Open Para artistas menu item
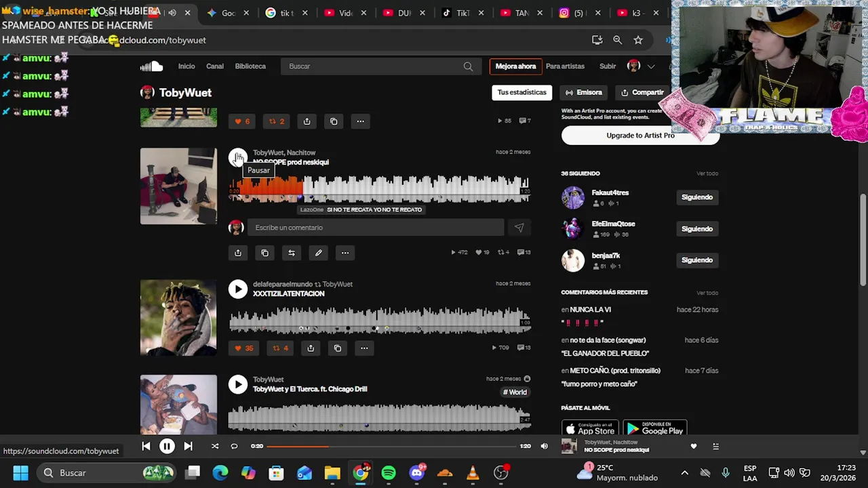 tap(565, 66)
